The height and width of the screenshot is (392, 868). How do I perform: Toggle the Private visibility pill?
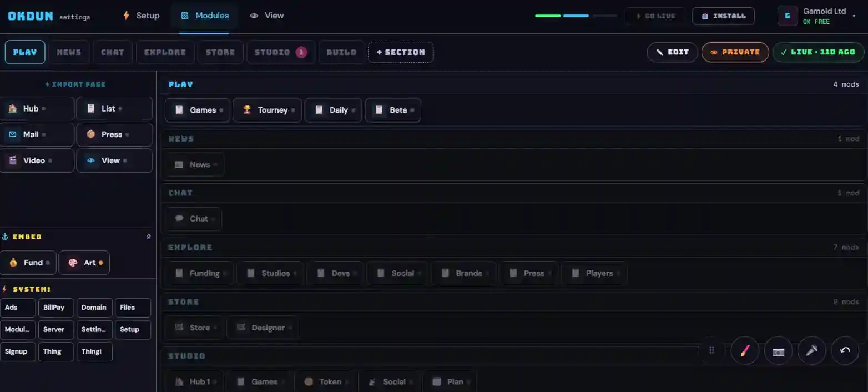(x=735, y=52)
